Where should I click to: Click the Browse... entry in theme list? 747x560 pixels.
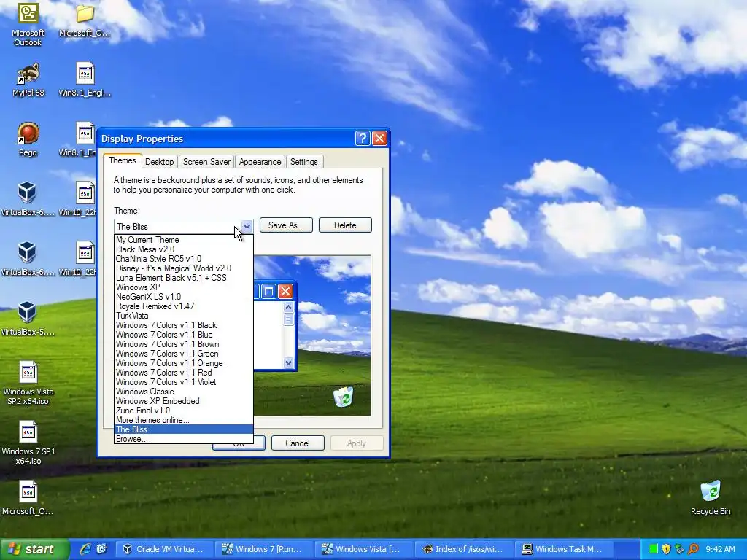pos(183,439)
